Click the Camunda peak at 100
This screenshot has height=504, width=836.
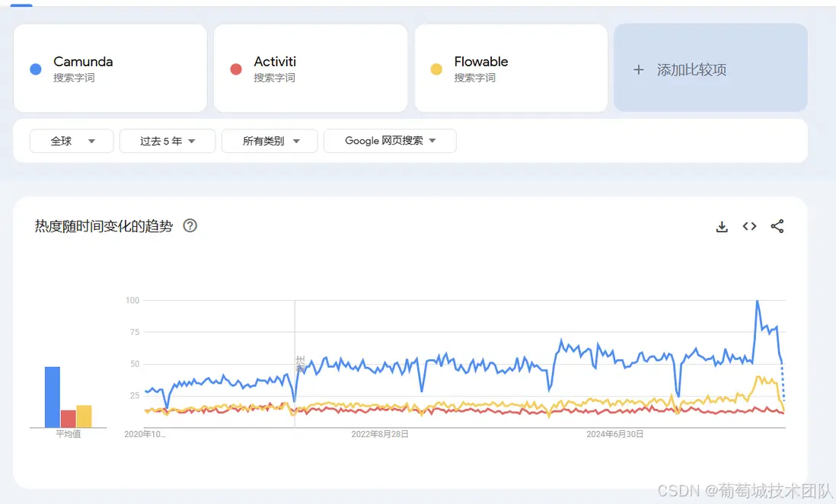click(757, 301)
